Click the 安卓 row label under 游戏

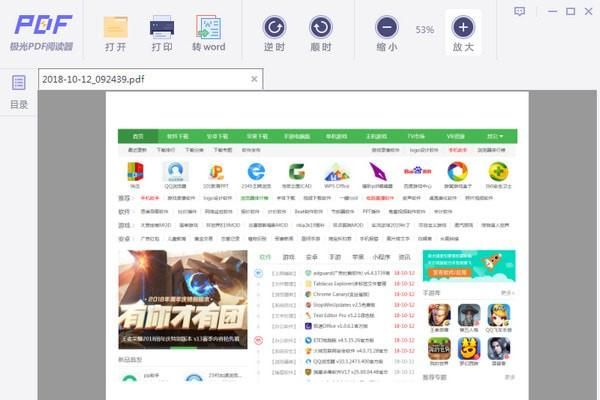click(x=124, y=238)
